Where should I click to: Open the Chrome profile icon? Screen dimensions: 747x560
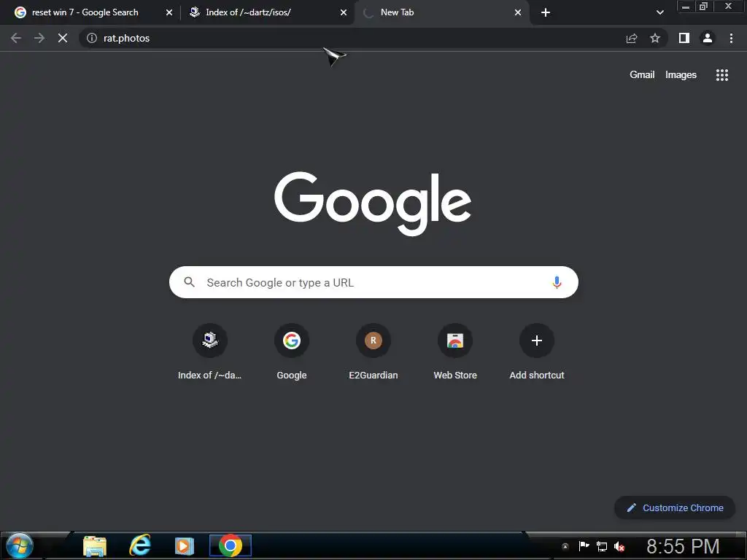[x=708, y=38]
